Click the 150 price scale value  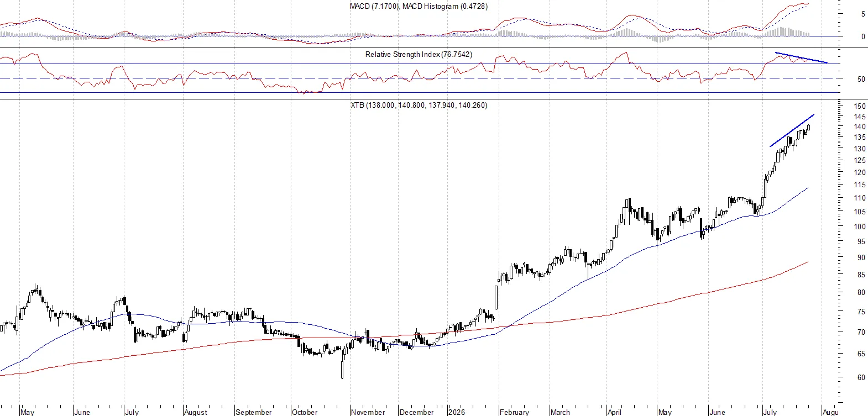pos(860,106)
